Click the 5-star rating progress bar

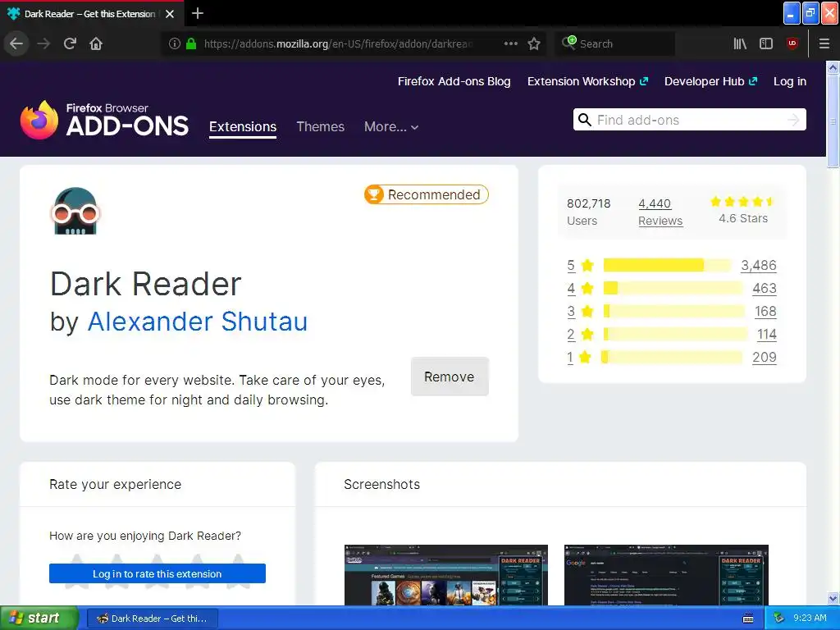coord(667,265)
